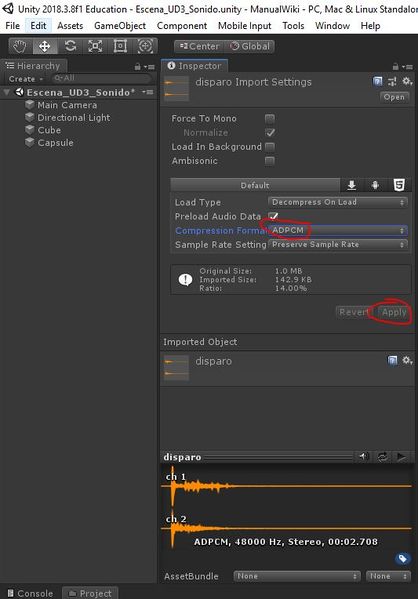418x599 pixels.
Task: Select the Rotate tool
Action: point(70,47)
